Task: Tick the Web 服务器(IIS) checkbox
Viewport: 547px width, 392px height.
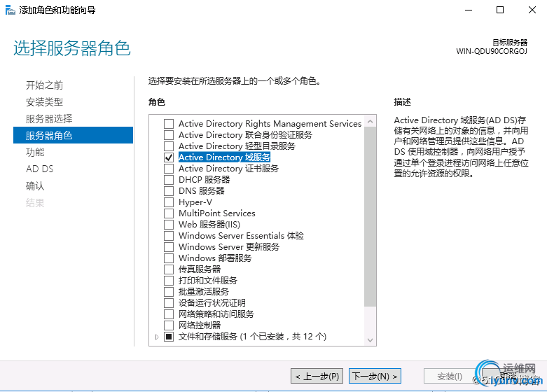Action: point(169,224)
